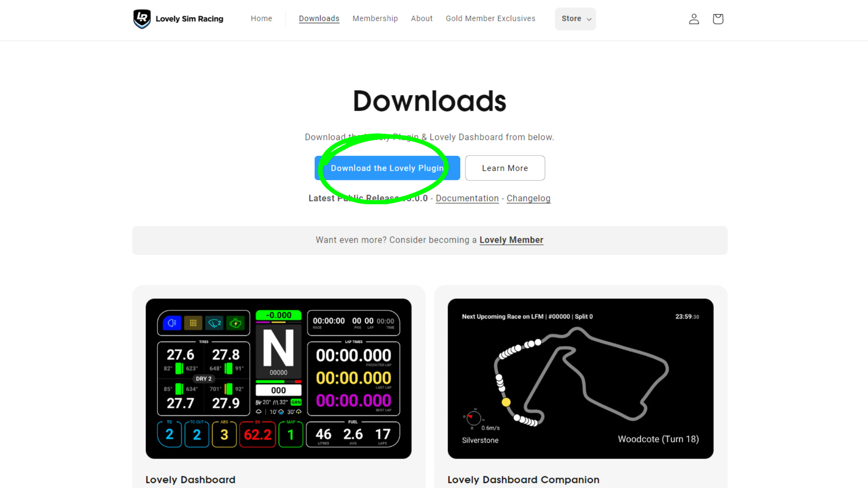This screenshot has width=868, height=488.
Task: Select the Downloads menu item
Action: point(319,19)
